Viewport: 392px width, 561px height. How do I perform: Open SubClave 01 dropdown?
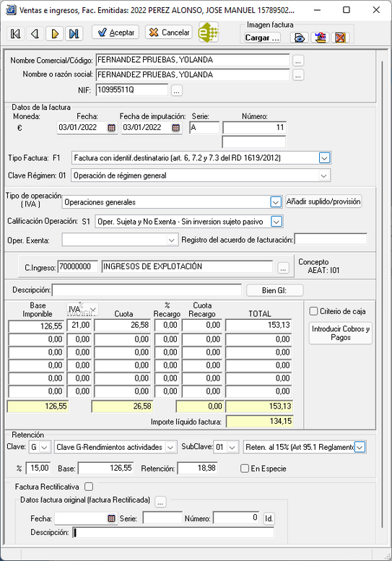232,447
